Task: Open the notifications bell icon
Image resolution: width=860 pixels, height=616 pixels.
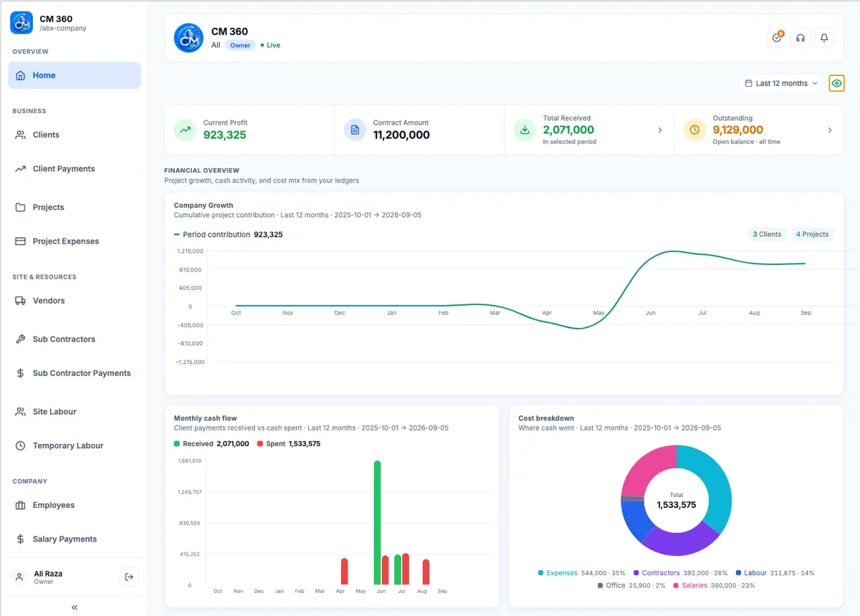Action: coord(824,38)
